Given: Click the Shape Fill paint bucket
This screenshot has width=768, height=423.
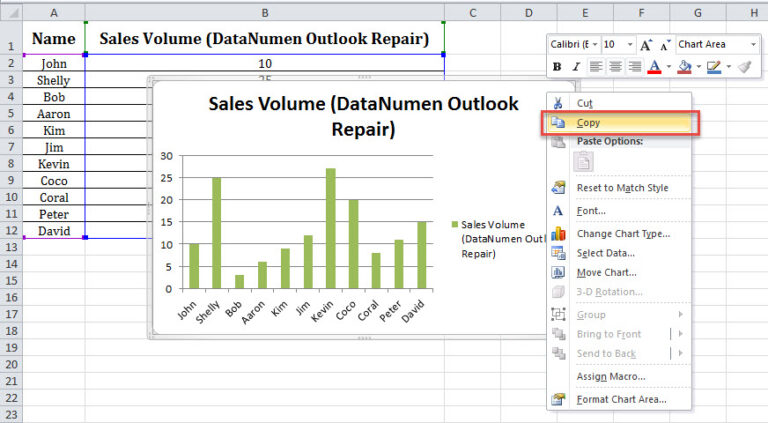Looking at the screenshot, I should (x=684, y=67).
